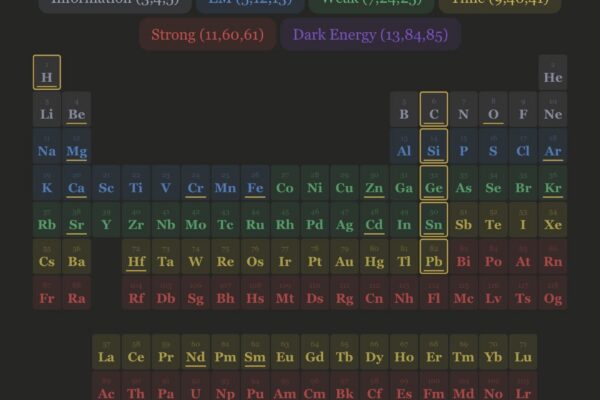Pick the Helium (He) element tile
The width and height of the screenshot is (600, 400).
[x=553, y=73]
